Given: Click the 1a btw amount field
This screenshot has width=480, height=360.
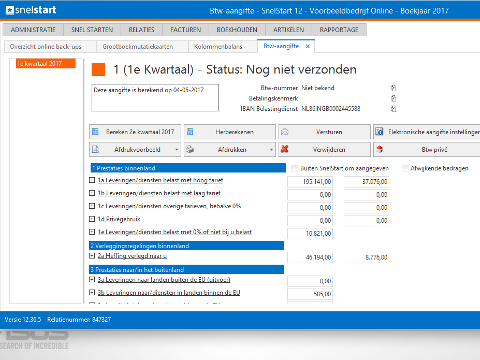Looking at the screenshot, I should [x=366, y=182].
